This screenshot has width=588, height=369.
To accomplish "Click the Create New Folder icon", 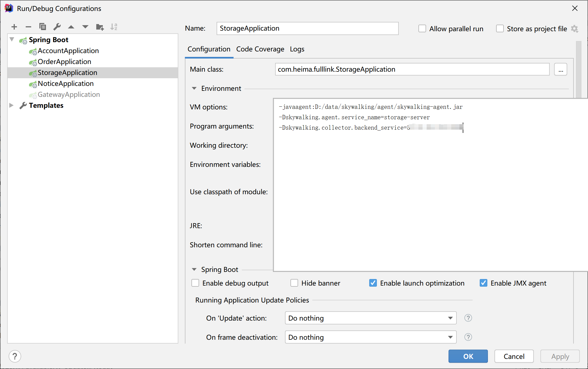I will click(x=100, y=27).
